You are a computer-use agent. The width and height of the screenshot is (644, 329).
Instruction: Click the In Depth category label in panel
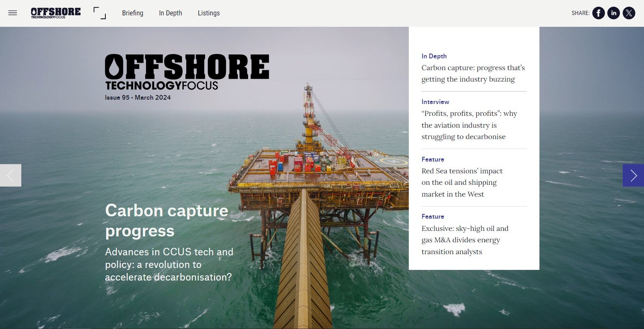[x=434, y=56]
